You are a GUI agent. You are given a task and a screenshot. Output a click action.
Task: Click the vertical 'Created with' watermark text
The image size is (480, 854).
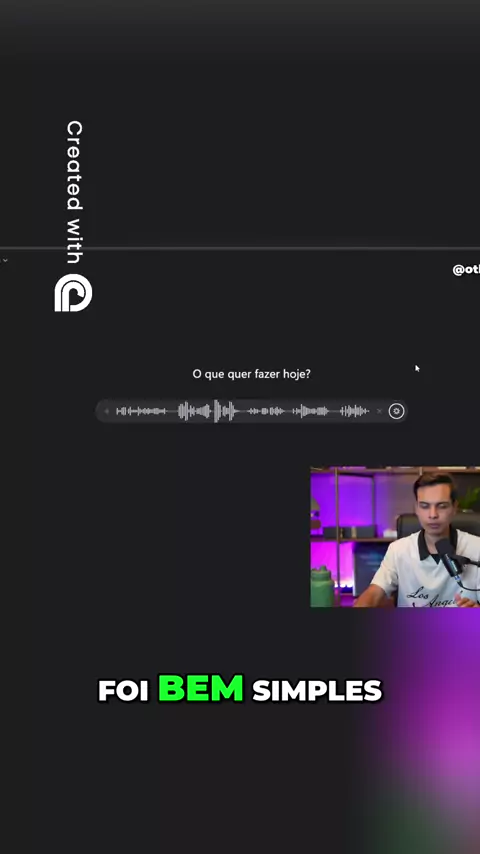tap(74, 192)
